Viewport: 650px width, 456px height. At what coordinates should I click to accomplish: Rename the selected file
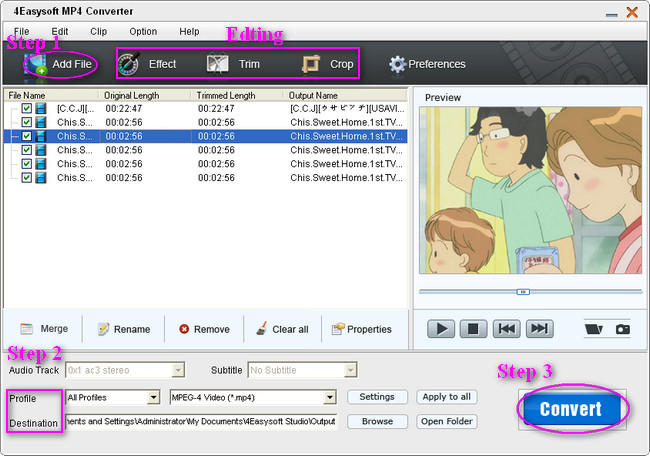click(124, 329)
